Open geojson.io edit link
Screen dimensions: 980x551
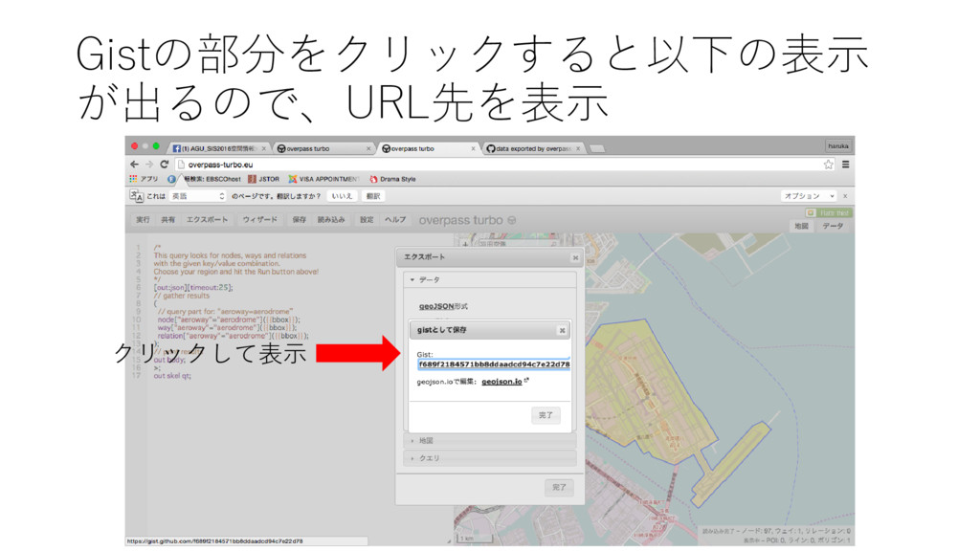pos(501,382)
